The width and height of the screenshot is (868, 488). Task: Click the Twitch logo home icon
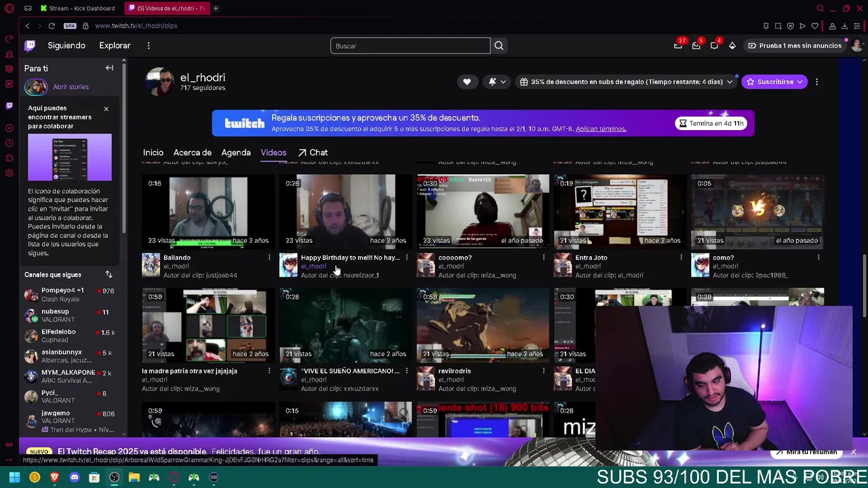(x=30, y=45)
